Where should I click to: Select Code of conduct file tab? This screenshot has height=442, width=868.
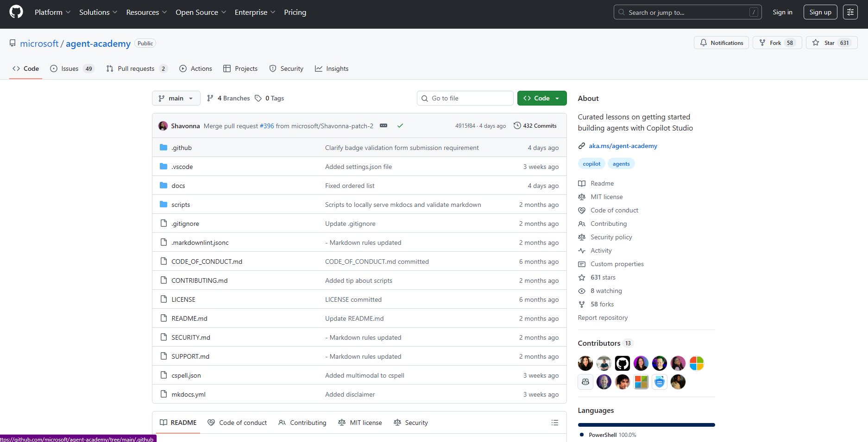pyautogui.click(x=237, y=423)
